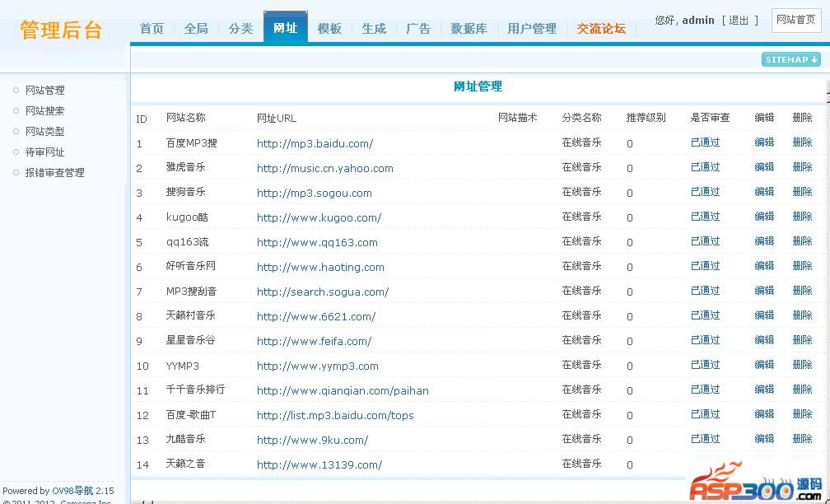Select 报错审查管理 in the sidebar

[54, 173]
